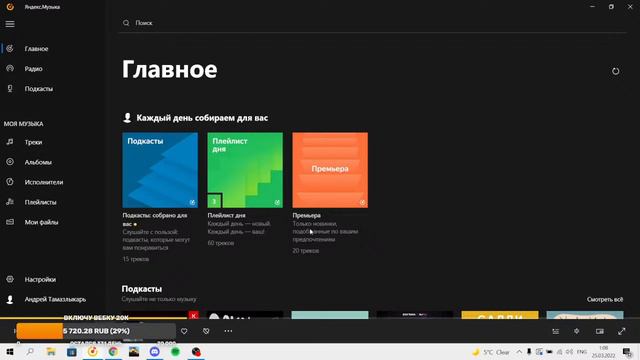The width and height of the screenshot is (640, 360).
Task: Like the current track with the heart icon
Action: tap(184, 331)
